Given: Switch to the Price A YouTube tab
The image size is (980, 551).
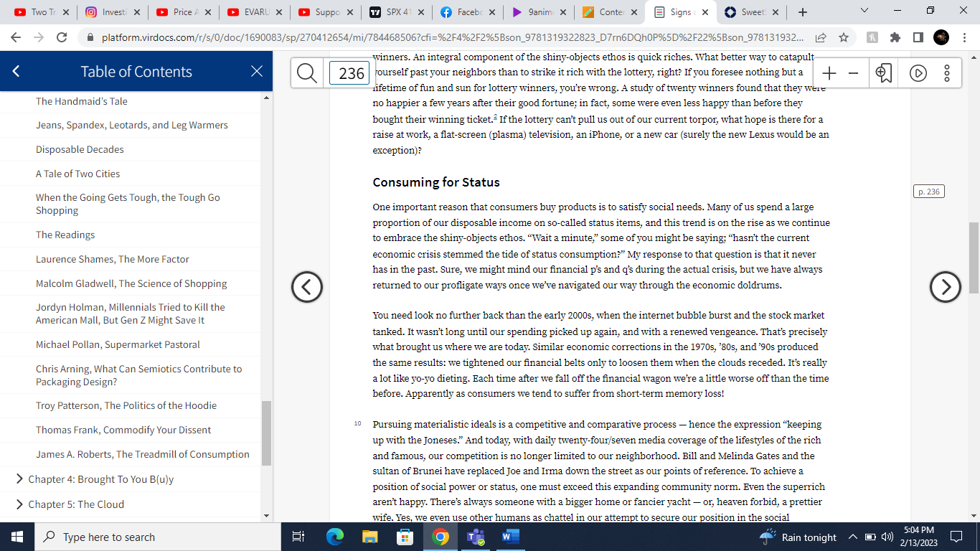Looking at the screenshot, I should click(182, 12).
